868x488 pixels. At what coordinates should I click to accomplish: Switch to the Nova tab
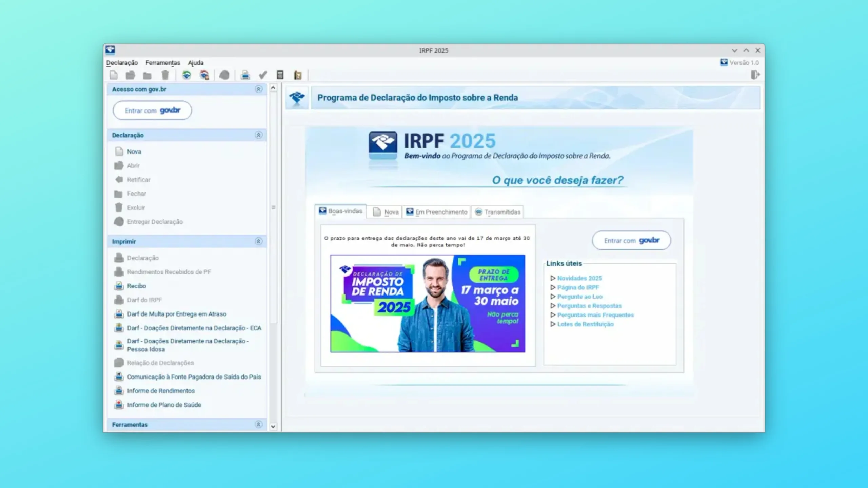pyautogui.click(x=385, y=212)
